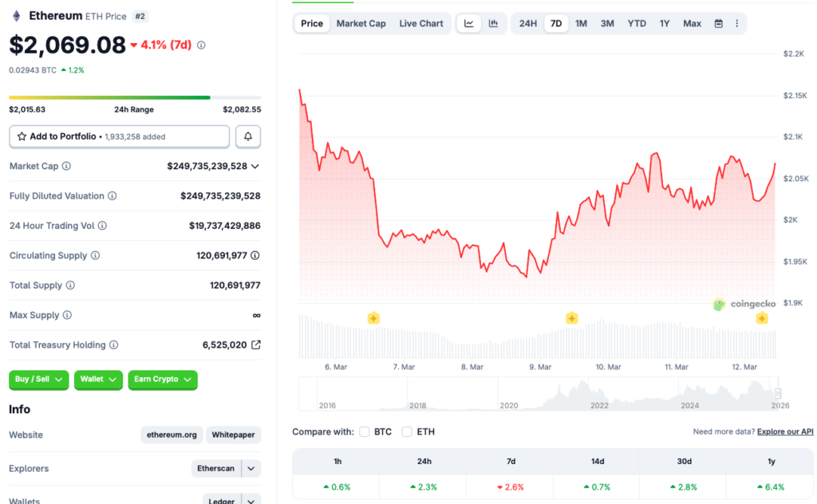
Task: Enable the BTC compare checkbox
Action: (364, 431)
